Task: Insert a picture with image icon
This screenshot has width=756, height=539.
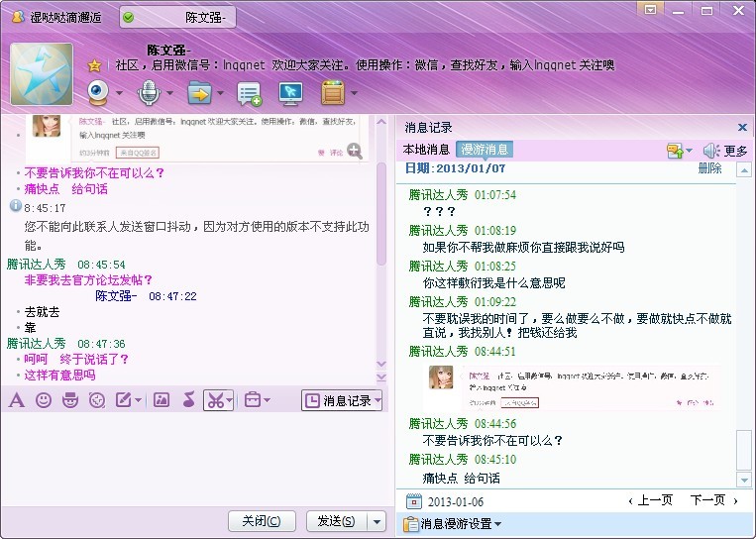Action: coord(162,399)
